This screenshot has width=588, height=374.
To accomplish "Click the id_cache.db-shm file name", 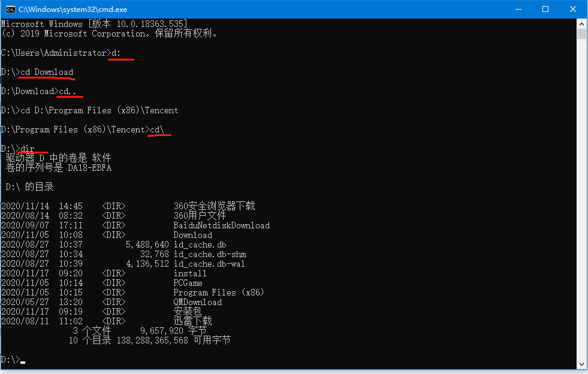I will [210, 254].
